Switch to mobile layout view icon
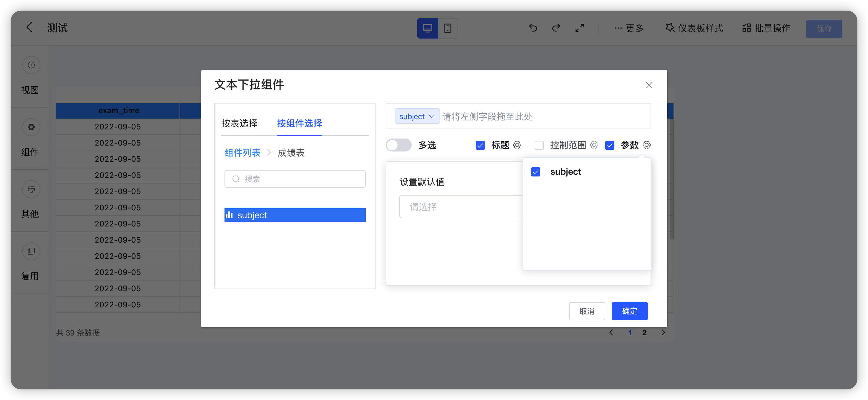Screen dimensions: 868x400 pos(448,28)
